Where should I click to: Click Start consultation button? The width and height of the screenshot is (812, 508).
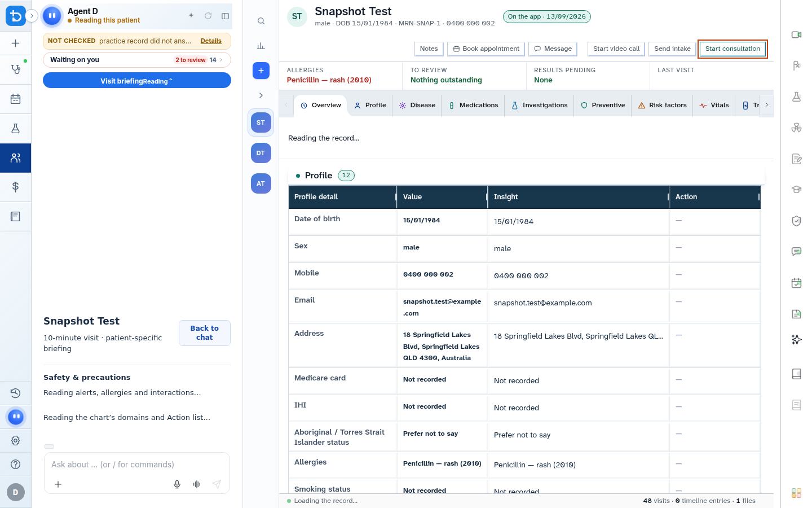coord(732,49)
